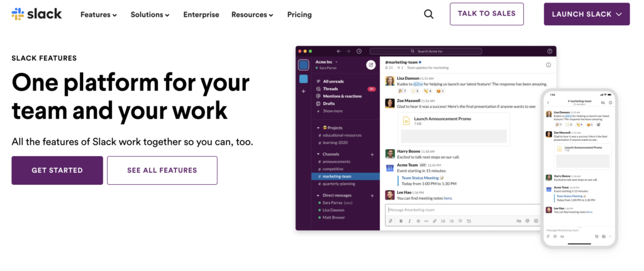The width and height of the screenshot is (644, 271).
Task: Click the Talk to Sales button
Action: 487,14
